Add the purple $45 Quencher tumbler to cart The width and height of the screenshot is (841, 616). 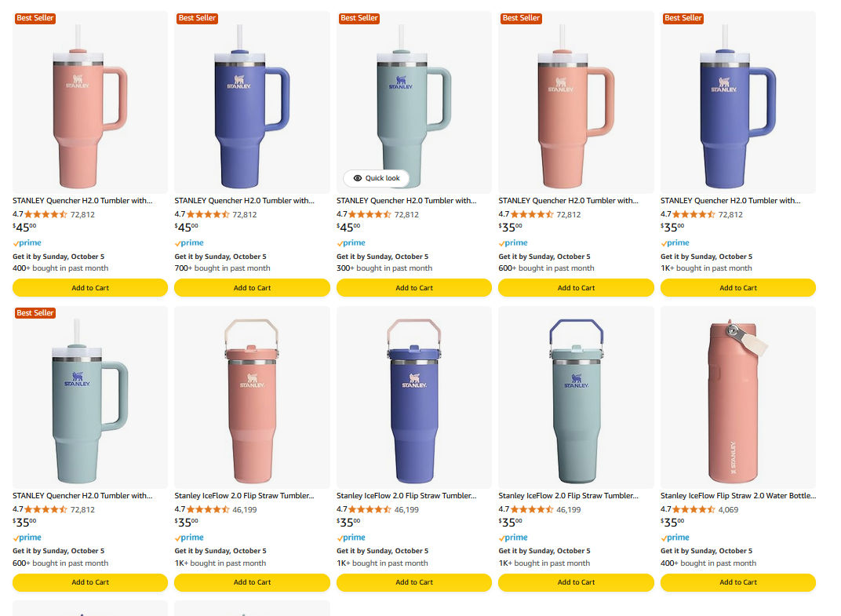(x=252, y=288)
